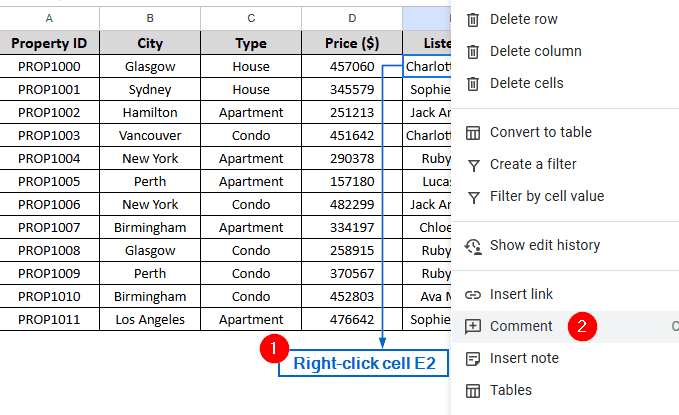This screenshot has width=679, height=415.
Task: Select column C header
Action: [x=251, y=19]
